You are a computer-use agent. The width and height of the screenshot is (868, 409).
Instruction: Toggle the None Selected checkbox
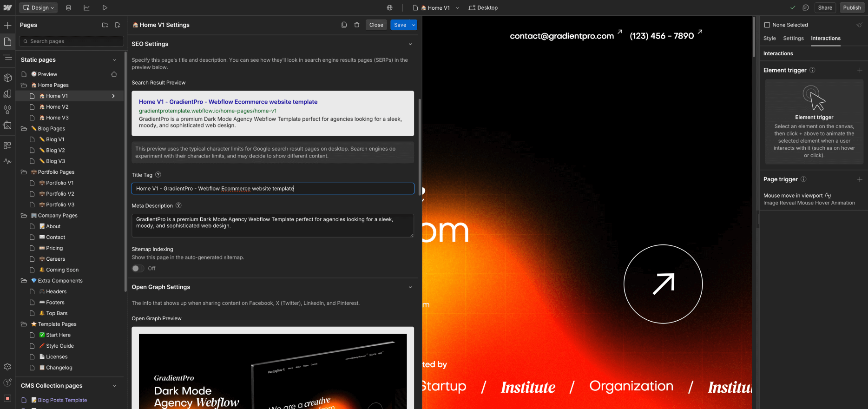click(767, 25)
